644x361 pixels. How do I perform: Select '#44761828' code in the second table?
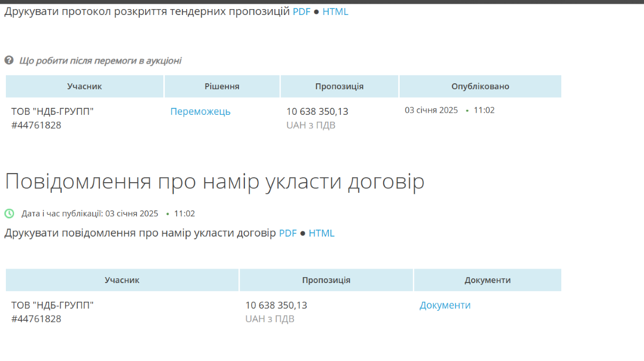36,319
